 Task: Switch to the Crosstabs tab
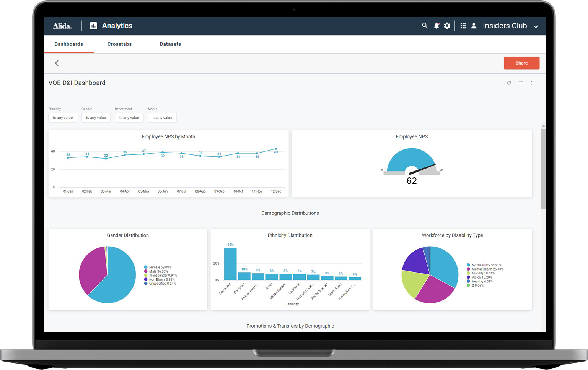pos(119,44)
